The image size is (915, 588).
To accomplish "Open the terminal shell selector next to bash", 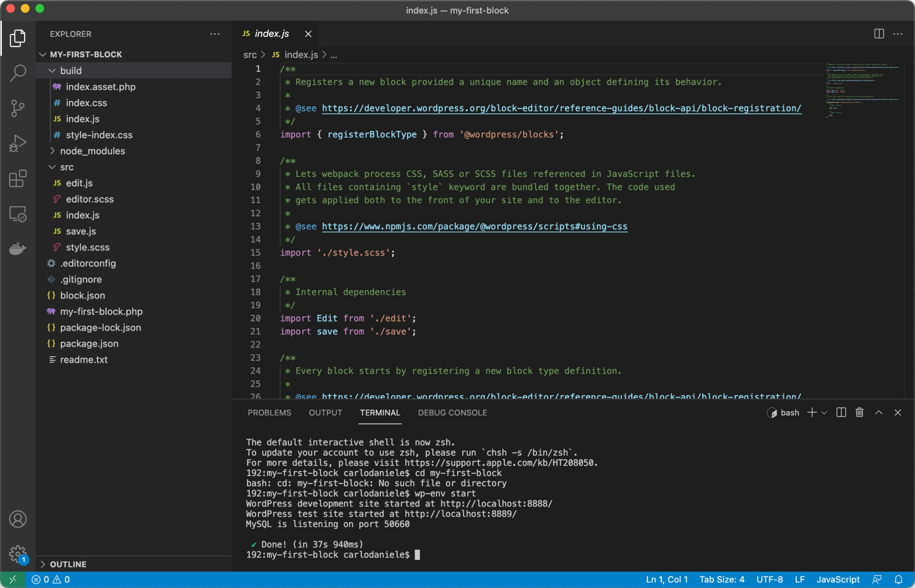I will click(x=825, y=412).
